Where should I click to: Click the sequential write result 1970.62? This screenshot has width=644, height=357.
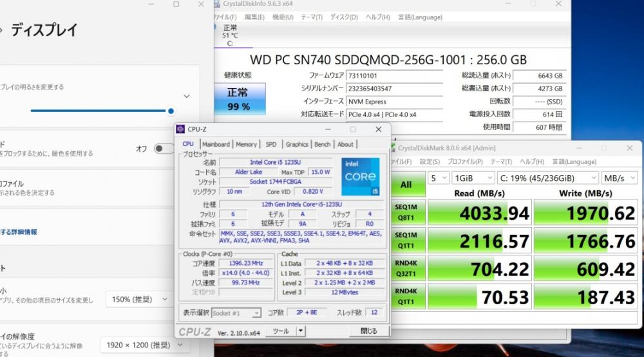point(585,212)
